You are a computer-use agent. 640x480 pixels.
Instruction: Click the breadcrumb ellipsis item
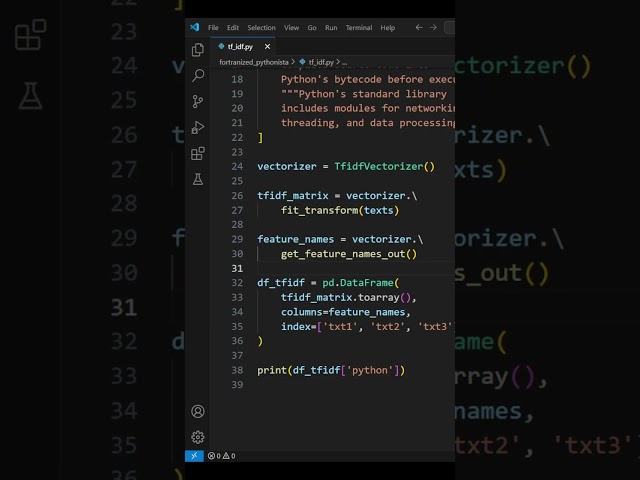coord(345,62)
